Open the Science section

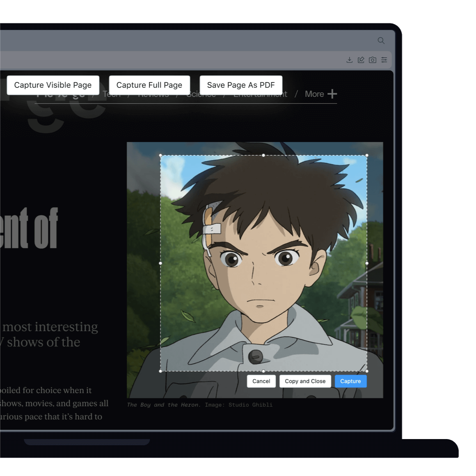pyautogui.click(x=201, y=94)
